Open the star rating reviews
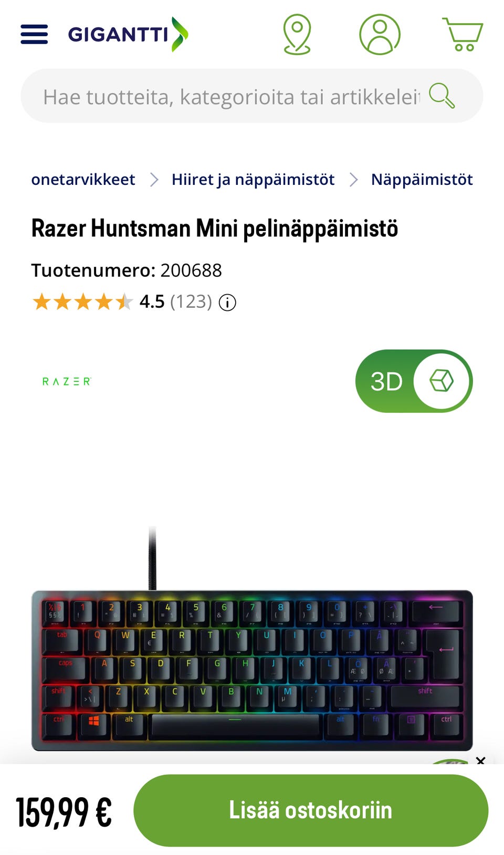 coord(82,302)
